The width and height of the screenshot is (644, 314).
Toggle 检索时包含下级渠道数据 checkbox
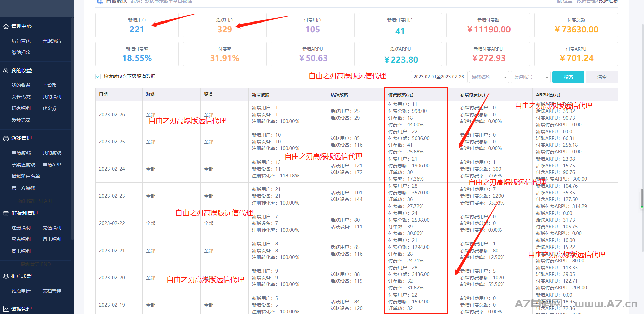(x=98, y=77)
